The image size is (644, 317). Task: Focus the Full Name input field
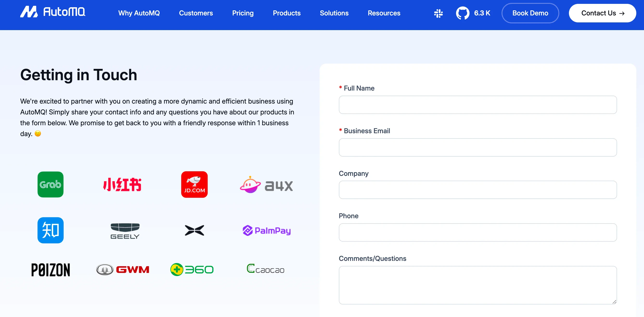[477, 105]
